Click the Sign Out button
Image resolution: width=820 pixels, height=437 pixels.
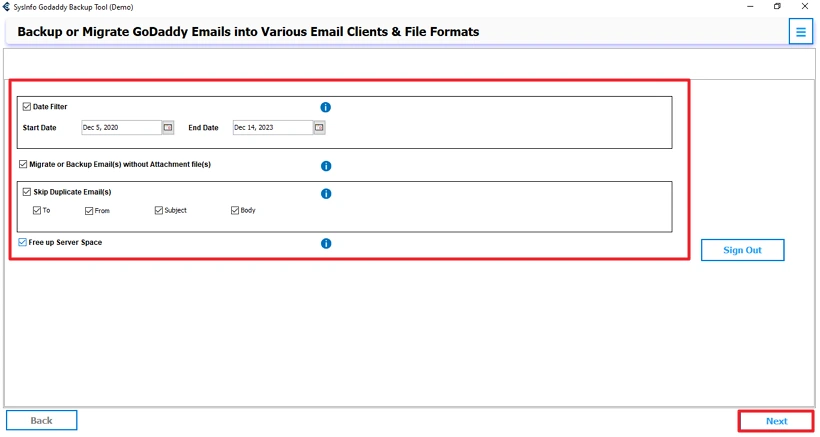click(x=742, y=250)
